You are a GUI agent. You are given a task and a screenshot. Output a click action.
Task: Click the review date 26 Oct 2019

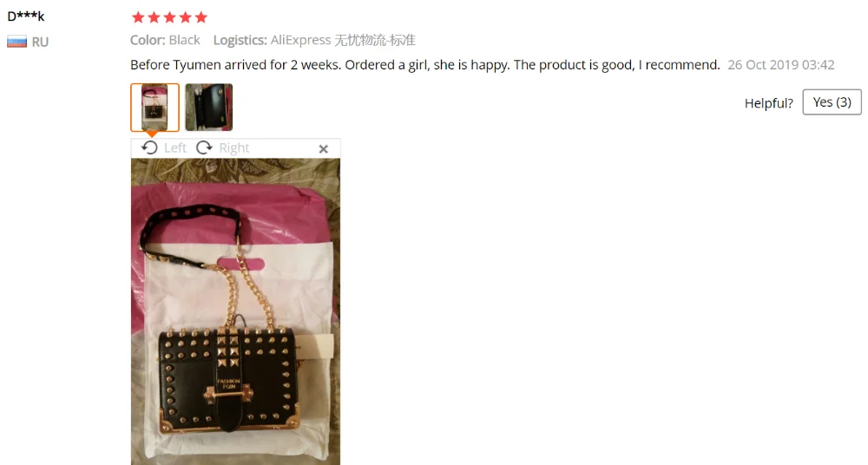click(780, 65)
